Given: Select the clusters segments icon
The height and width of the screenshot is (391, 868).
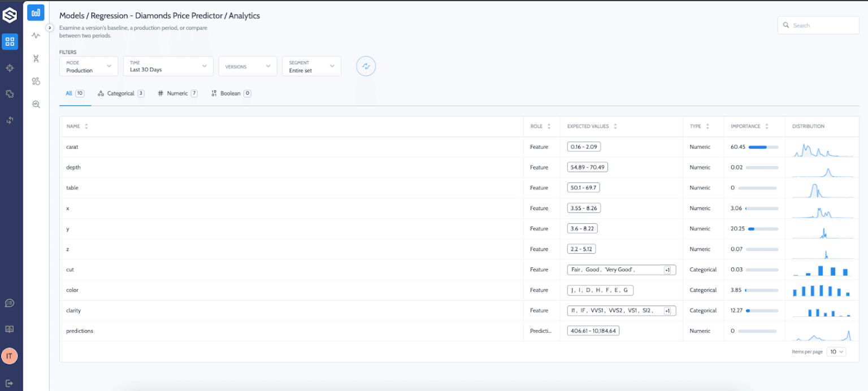Looking at the screenshot, I should [x=35, y=81].
